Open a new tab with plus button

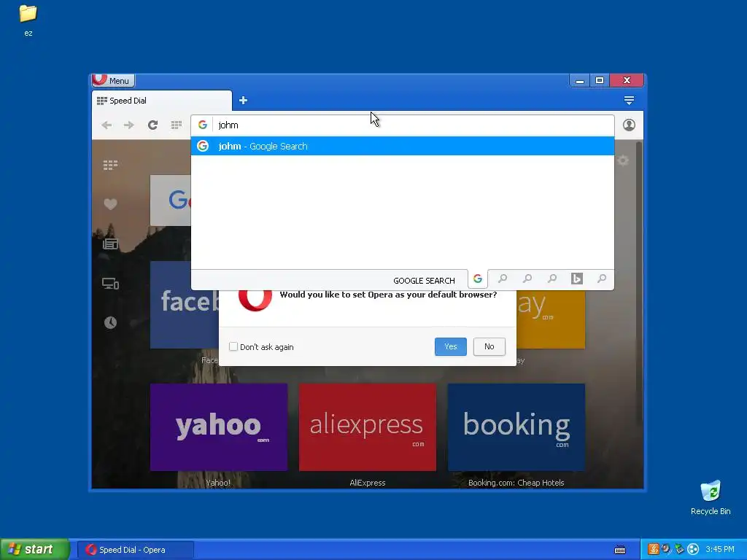[243, 101]
